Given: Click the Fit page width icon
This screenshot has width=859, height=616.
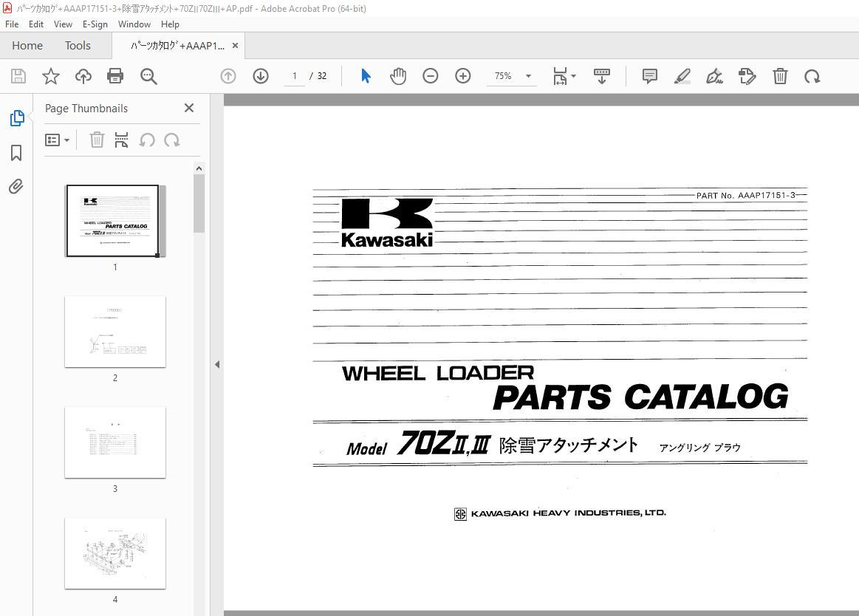Looking at the screenshot, I should tap(560, 76).
